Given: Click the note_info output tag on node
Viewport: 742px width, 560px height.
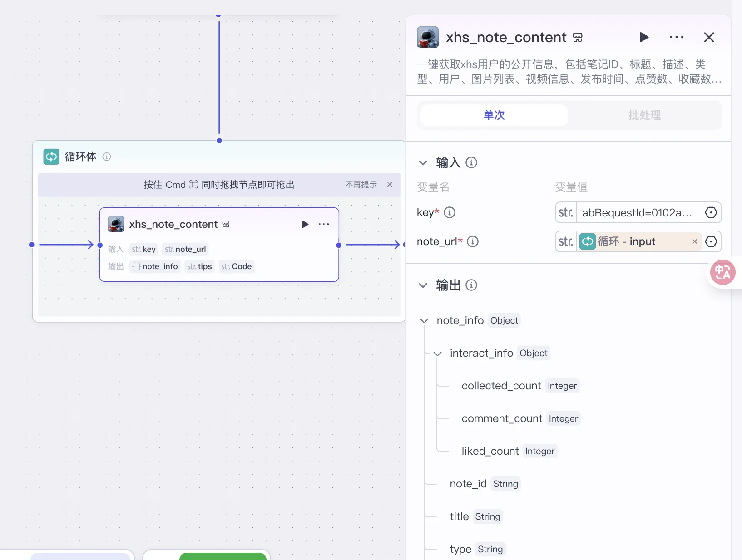Looking at the screenshot, I should tap(155, 266).
